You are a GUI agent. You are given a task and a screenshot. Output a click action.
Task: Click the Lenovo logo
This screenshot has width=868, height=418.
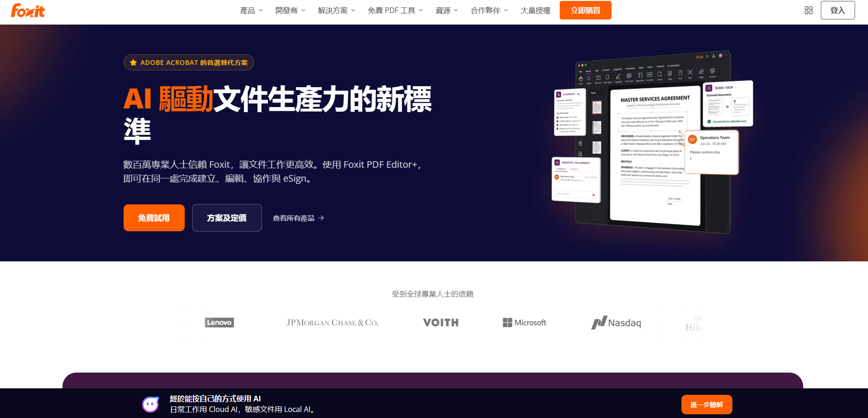219,323
